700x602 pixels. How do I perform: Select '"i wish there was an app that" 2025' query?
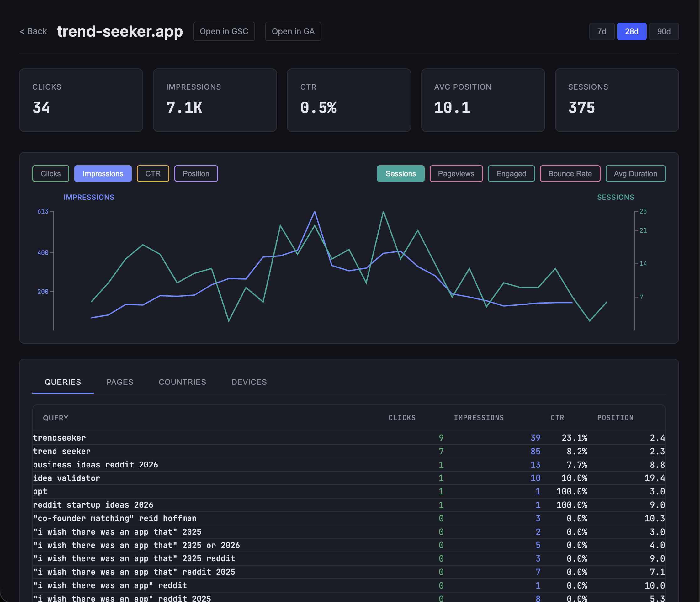[x=349, y=532]
